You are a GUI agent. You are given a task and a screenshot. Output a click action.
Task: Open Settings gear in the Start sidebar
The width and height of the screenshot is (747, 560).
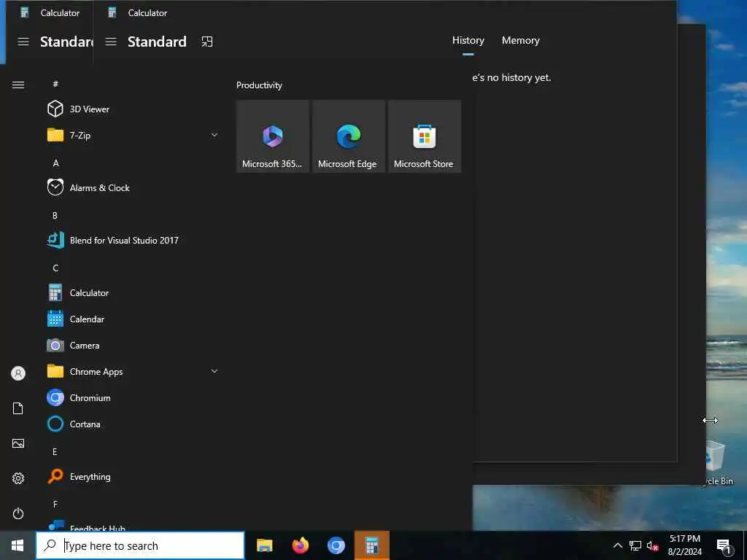click(x=18, y=478)
